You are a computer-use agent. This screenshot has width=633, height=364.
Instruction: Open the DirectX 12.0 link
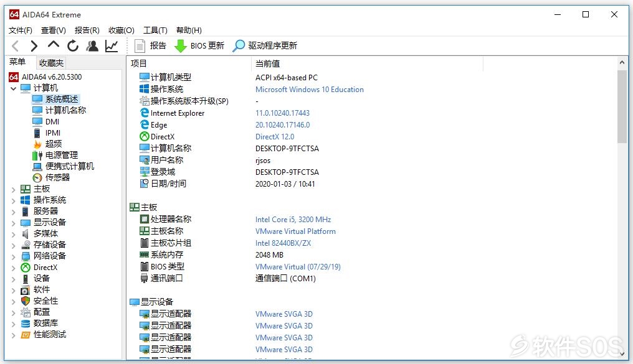275,137
